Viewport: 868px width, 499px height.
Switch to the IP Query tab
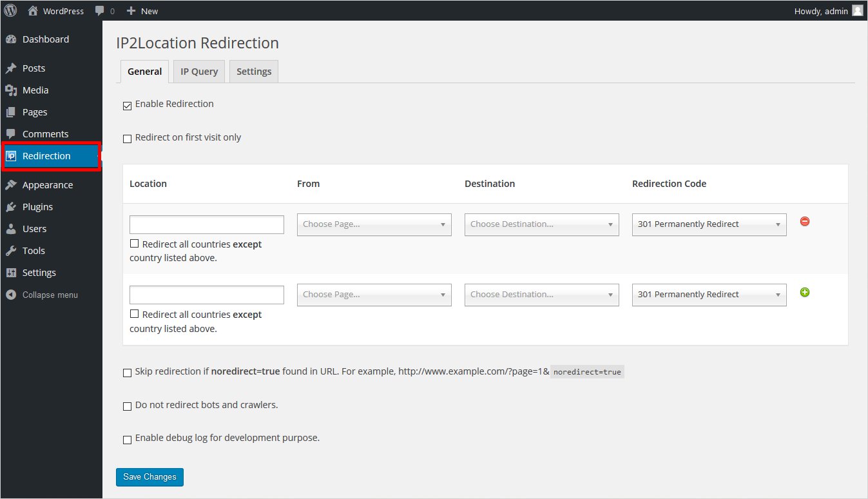199,72
